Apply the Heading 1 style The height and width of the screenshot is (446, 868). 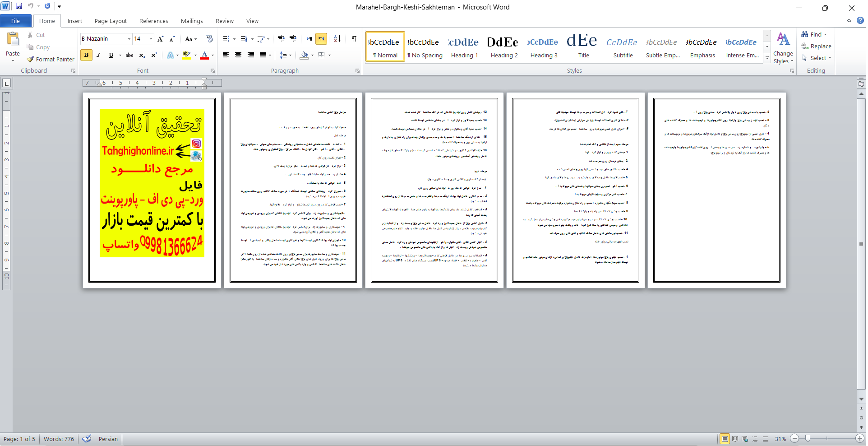[464, 46]
